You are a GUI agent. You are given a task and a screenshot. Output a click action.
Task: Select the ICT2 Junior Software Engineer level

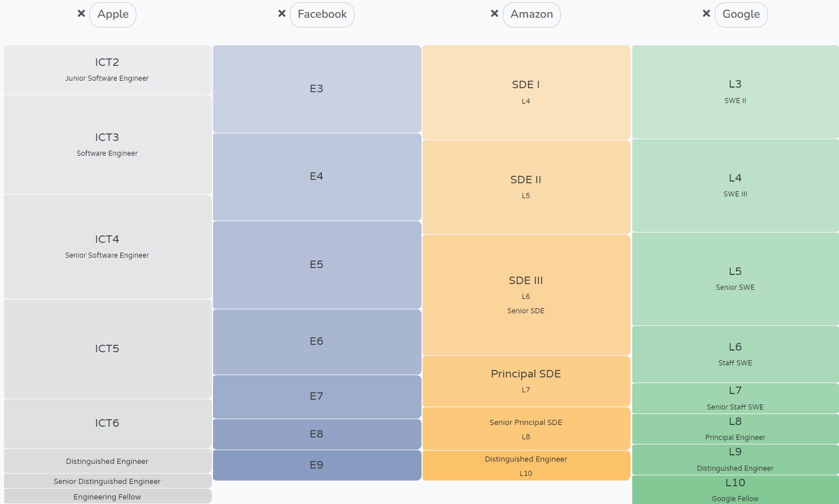107,69
